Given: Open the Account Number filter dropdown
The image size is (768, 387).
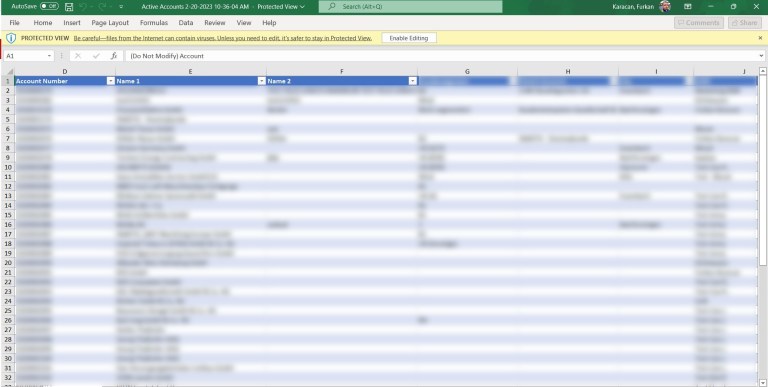Looking at the screenshot, I should tap(111, 81).
